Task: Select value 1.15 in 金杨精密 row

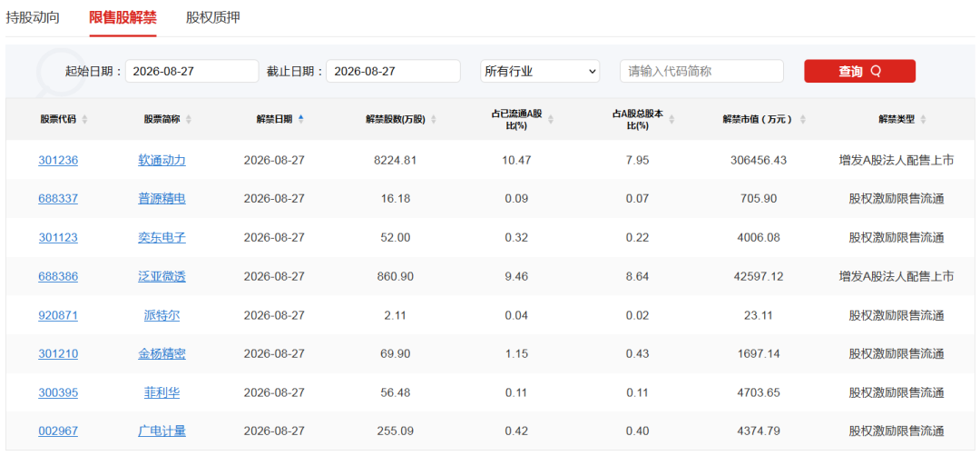Action: tap(516, 354)
